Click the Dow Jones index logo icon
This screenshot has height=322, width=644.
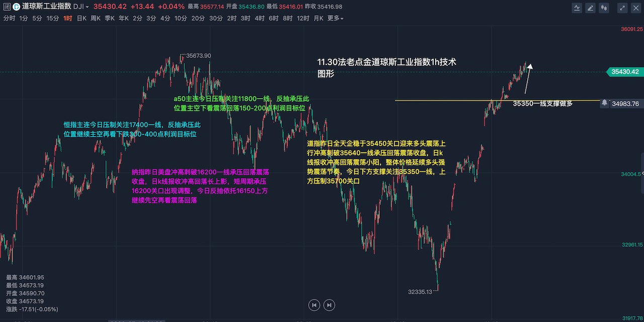[16, 7]
